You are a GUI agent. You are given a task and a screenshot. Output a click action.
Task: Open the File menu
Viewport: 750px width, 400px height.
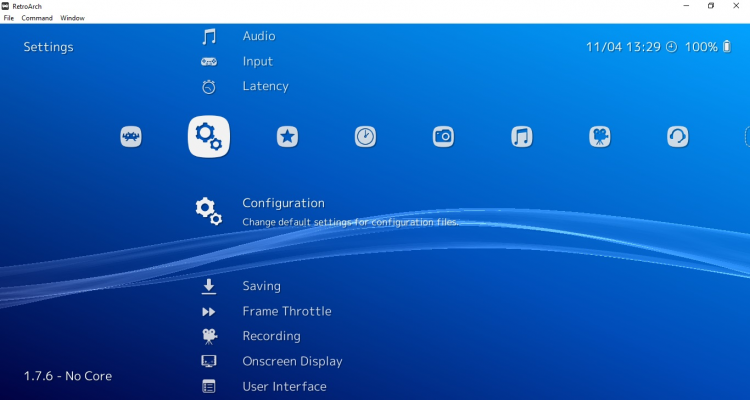pos(9,18)
